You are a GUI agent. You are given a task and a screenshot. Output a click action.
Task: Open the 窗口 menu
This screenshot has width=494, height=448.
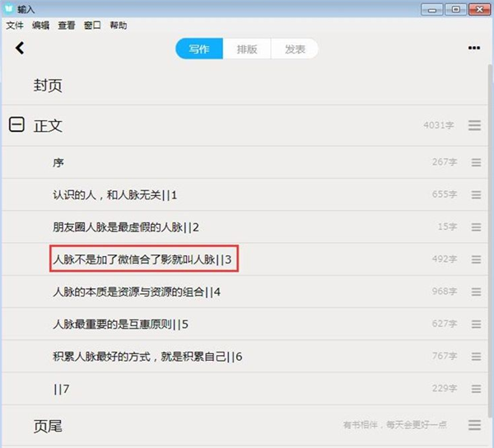92,26
